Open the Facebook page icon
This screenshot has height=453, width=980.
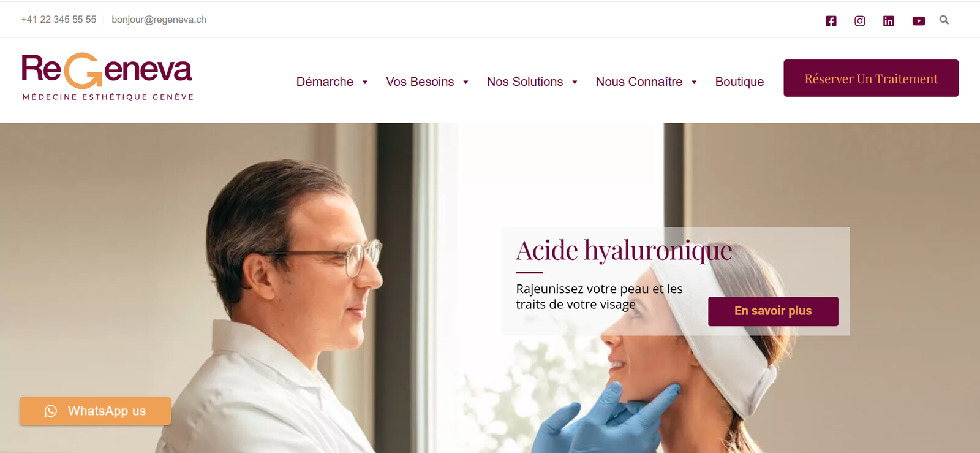coord(831,21)
